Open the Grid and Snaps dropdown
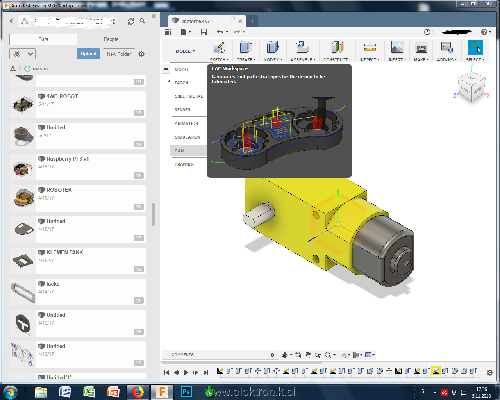This screenshot has width=500, height=400. [x=357, y=355]
